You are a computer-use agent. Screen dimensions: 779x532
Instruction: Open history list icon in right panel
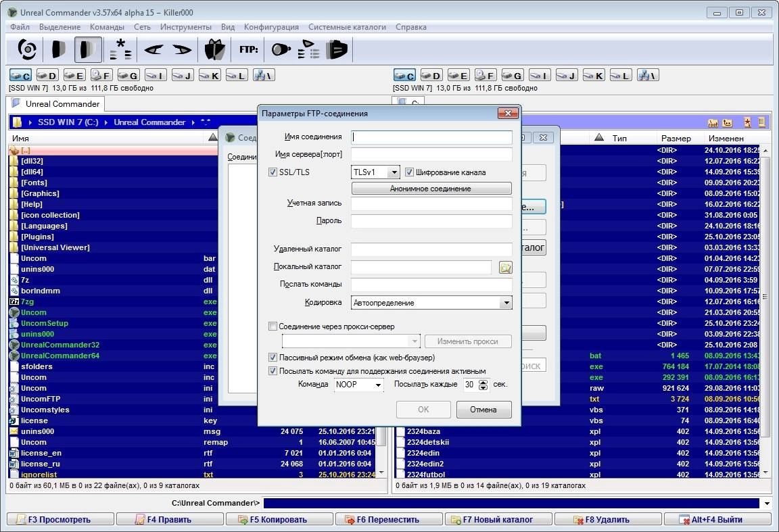pos(761,122)
